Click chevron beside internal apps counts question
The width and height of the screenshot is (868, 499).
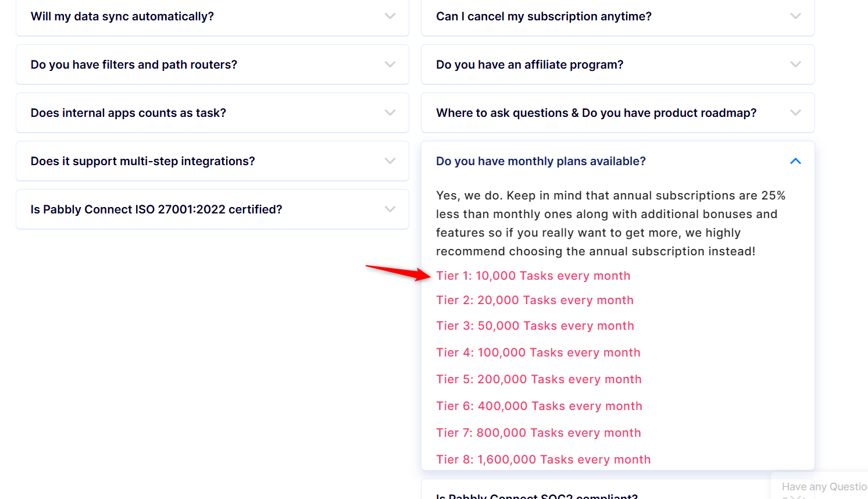[390, 113]
